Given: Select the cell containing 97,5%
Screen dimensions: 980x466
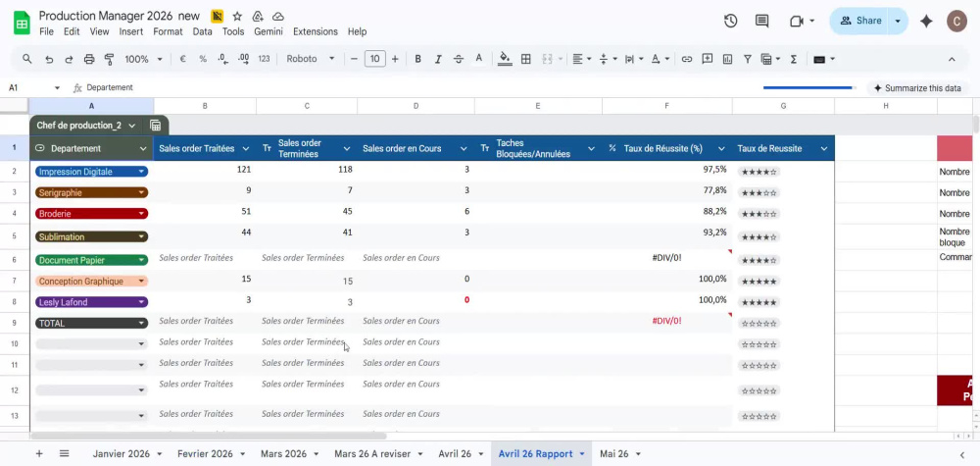Looking at the screenshot, I should (666, 170).
